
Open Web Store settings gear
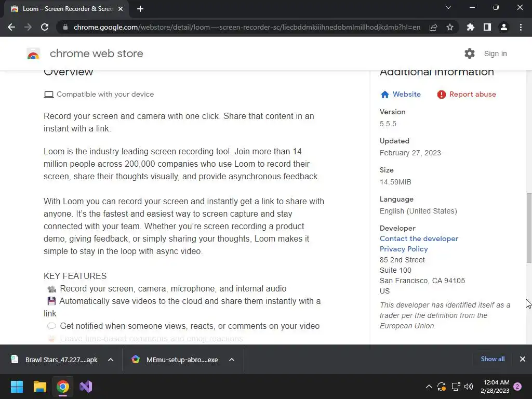470,54
